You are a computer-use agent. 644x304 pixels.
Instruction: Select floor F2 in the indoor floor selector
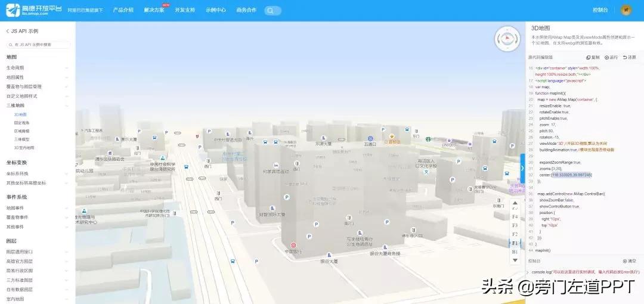[515, 234]
